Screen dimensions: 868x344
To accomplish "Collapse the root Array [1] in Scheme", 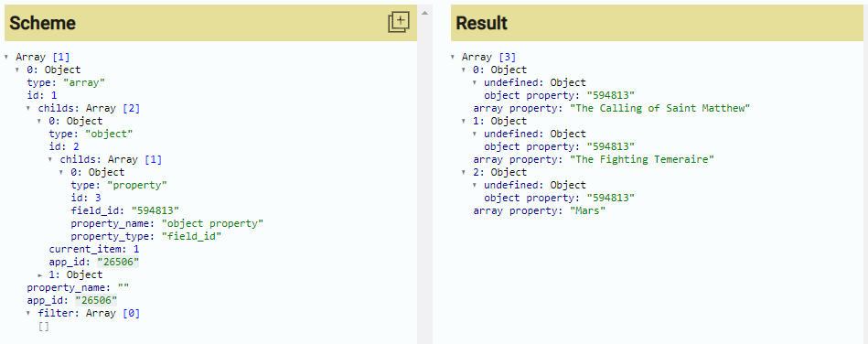I will pyautogui.click(x=6, y=57).
